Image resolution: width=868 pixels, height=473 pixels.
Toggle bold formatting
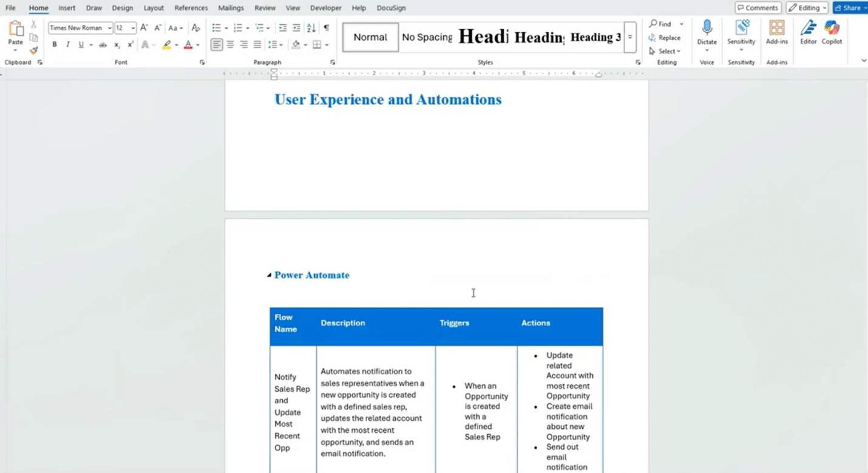[55, 45]
